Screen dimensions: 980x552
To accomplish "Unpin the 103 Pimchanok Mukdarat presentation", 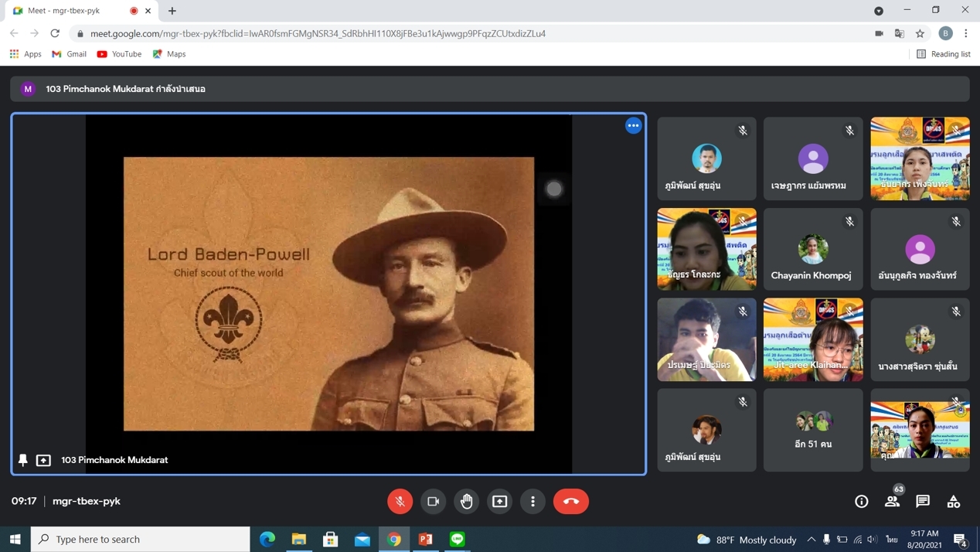I will click(23, 460).
